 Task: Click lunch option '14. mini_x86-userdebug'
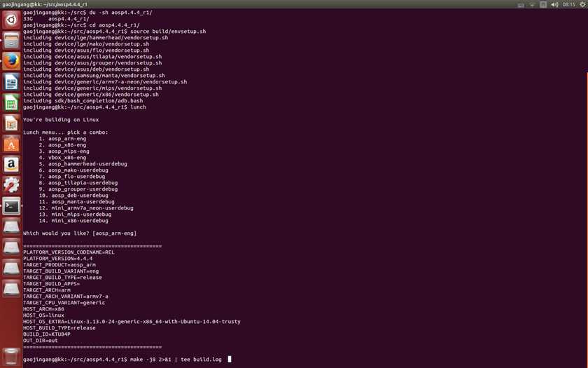(73, 221)
